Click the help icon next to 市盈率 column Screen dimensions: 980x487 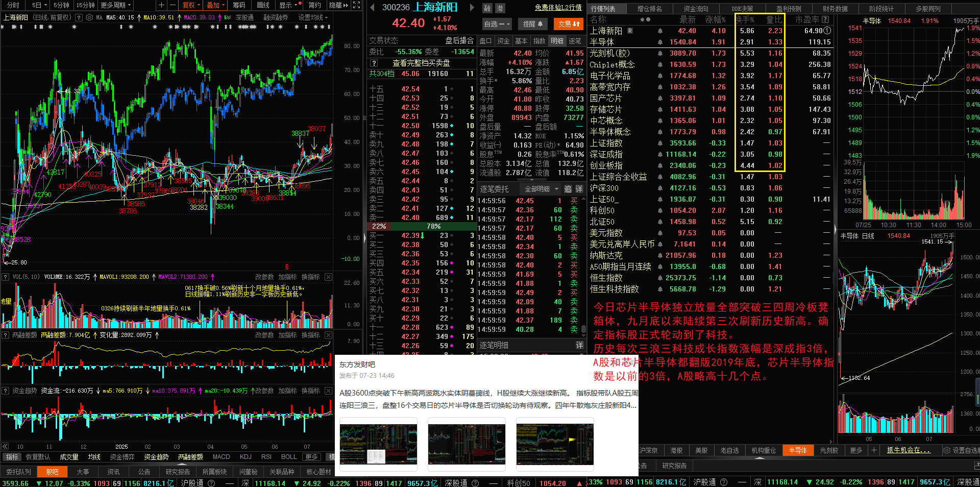tap(825, 19)
